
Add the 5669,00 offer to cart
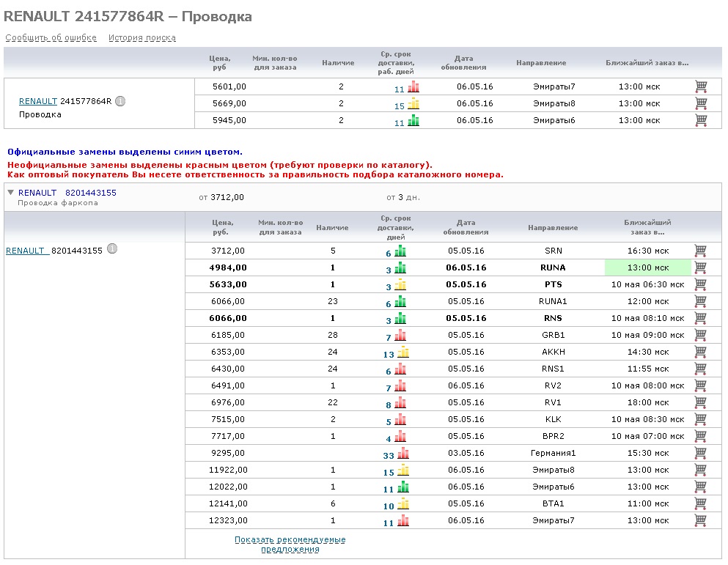point(701,103)
